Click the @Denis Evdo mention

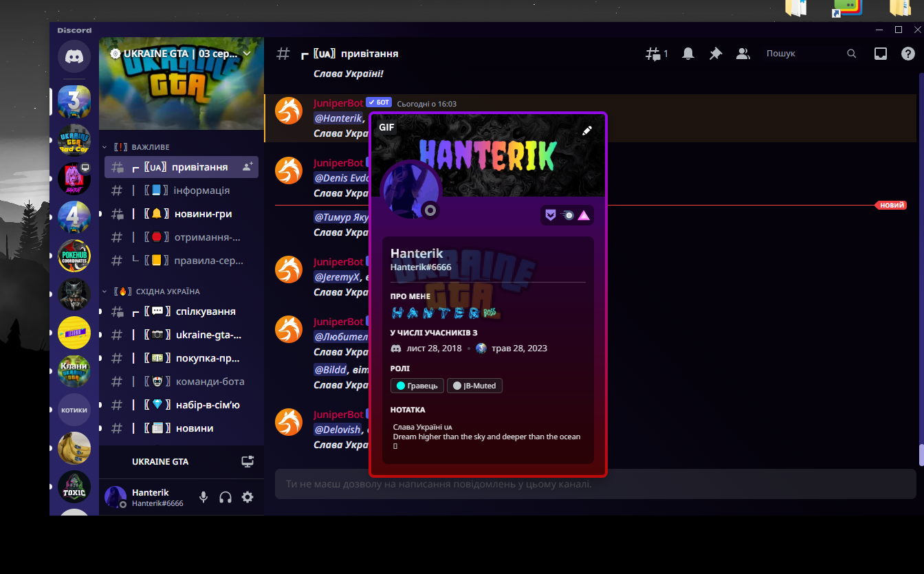[x=342, y=178]
